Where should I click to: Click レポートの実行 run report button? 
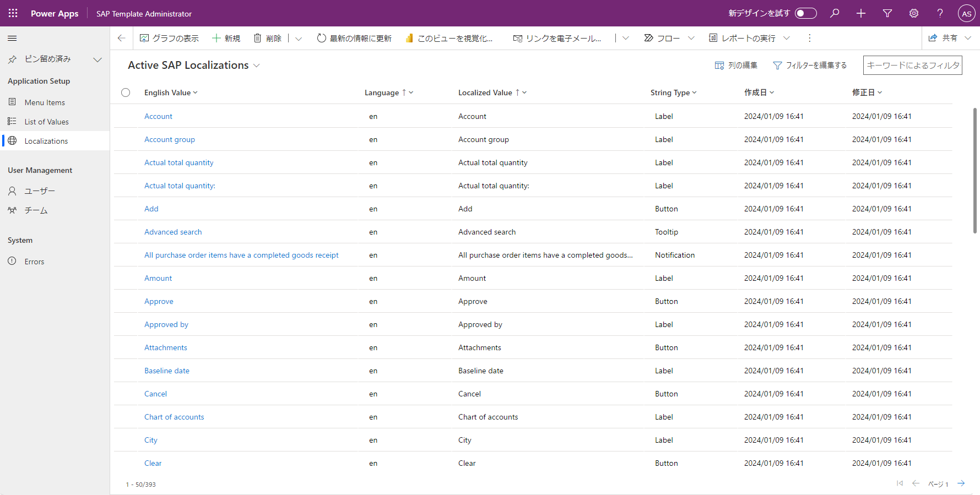click(x=742, y=38)
